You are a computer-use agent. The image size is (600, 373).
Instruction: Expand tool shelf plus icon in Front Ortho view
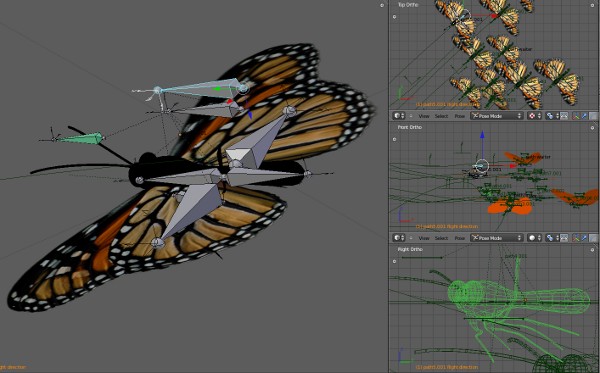395,139
